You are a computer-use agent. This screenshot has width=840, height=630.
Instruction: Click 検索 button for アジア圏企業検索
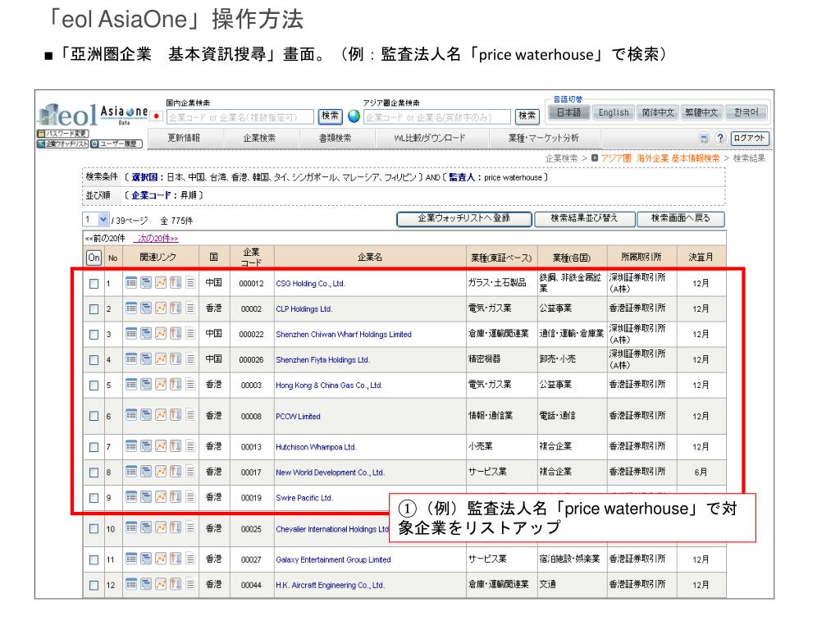pos(527,116)
